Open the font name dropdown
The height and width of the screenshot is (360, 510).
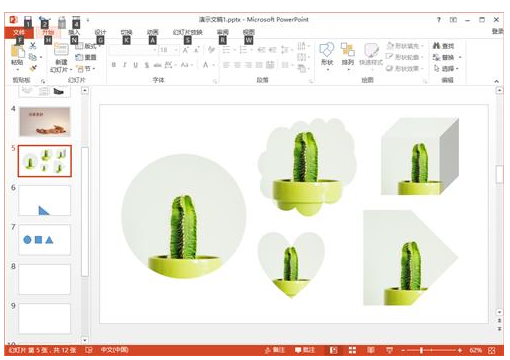[155, 50]
